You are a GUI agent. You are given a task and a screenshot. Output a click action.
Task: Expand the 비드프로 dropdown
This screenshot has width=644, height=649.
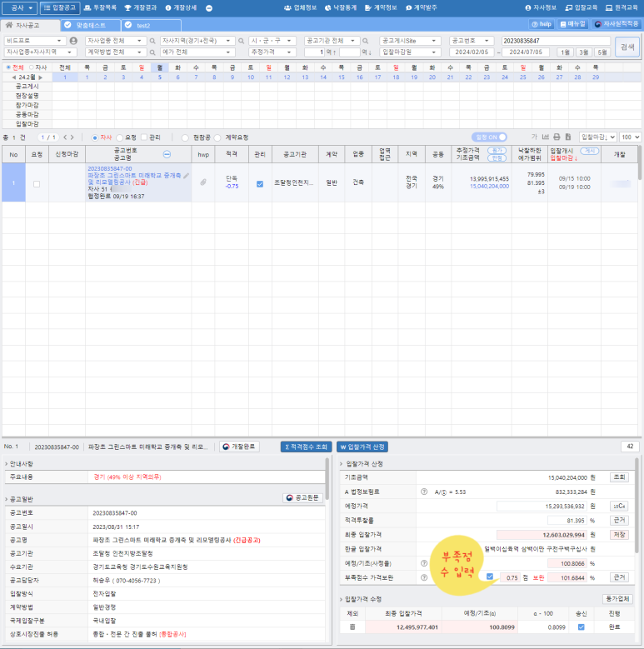pyautogui.click(x=34, y=41)
